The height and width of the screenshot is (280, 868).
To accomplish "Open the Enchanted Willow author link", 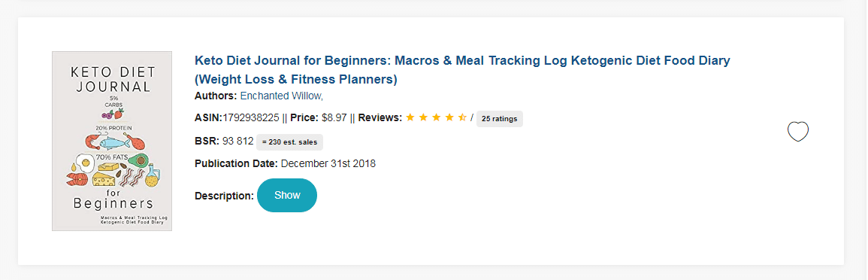I will click(281, 96).
